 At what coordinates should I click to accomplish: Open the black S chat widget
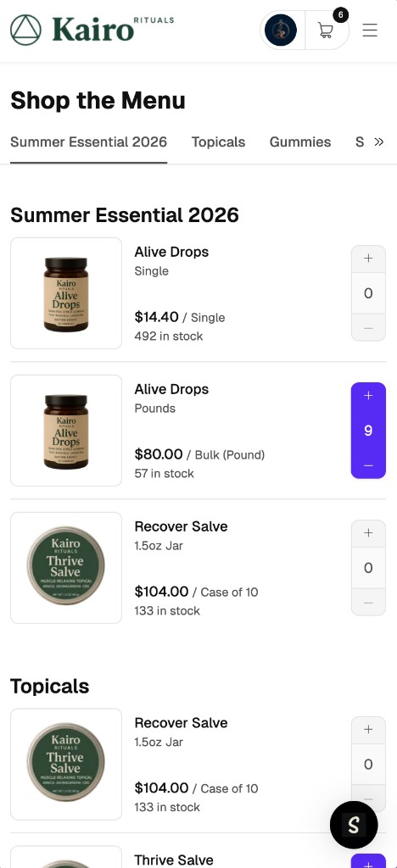354,825
